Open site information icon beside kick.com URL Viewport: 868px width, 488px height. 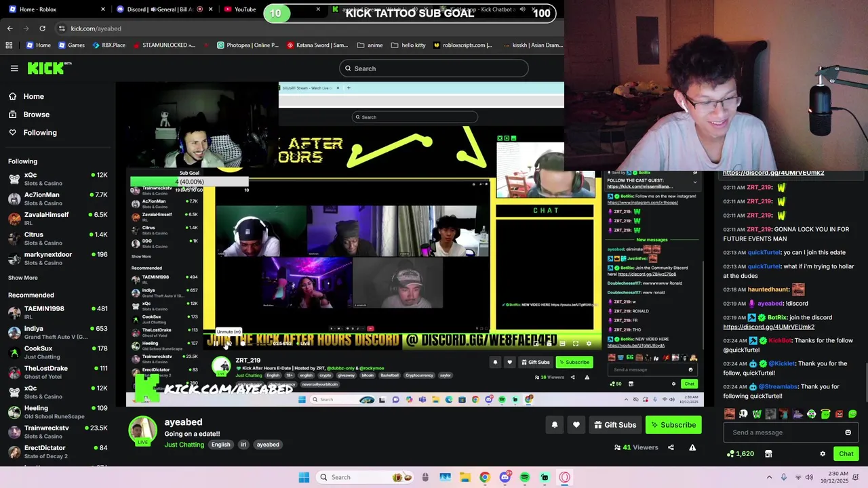pos(62,28)
